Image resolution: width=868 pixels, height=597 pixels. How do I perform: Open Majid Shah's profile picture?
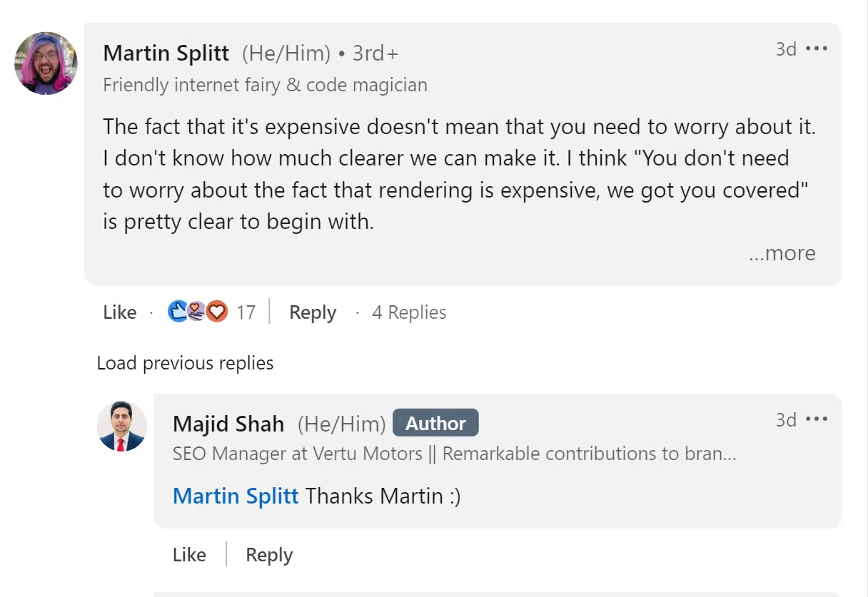[x=121, y=426]
